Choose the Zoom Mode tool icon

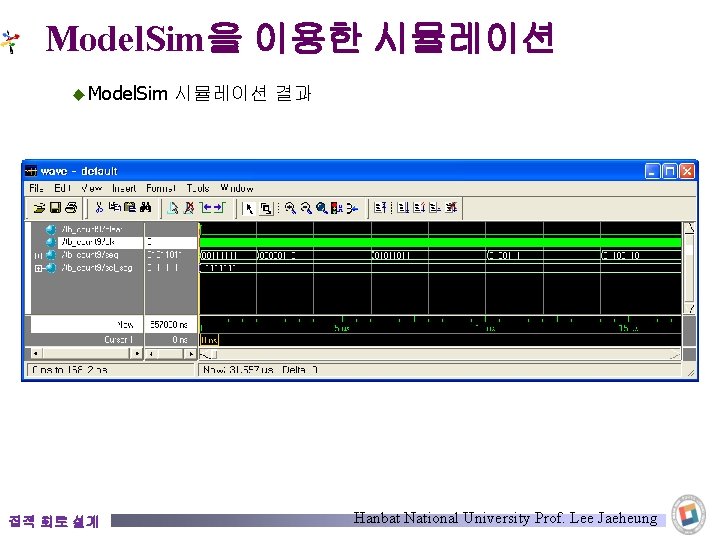pyautogui.click(x=266, y=208)
